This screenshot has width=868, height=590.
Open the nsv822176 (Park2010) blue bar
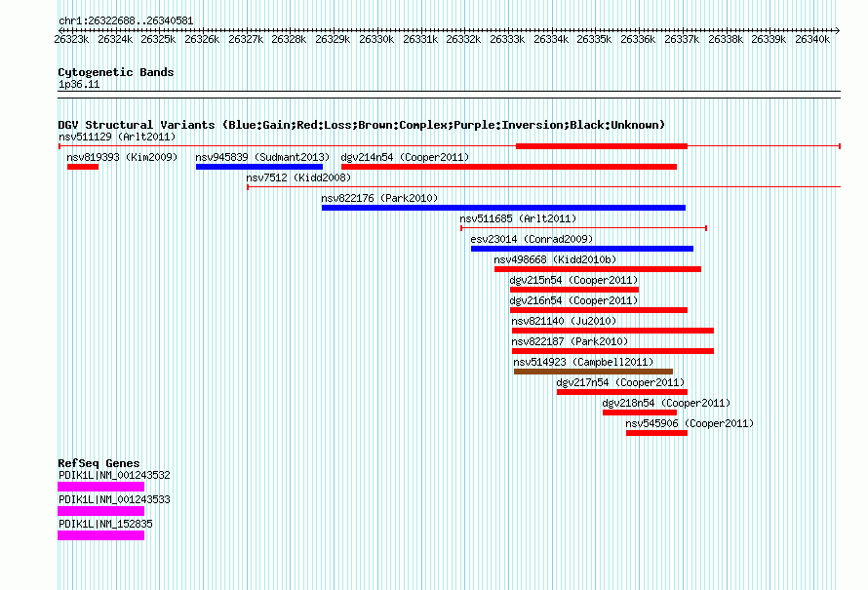(x=503, y=208)
